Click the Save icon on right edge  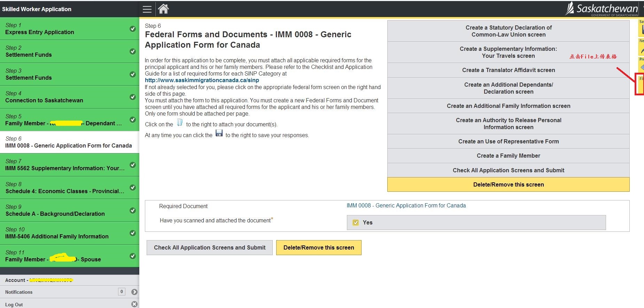click(641, 29)
